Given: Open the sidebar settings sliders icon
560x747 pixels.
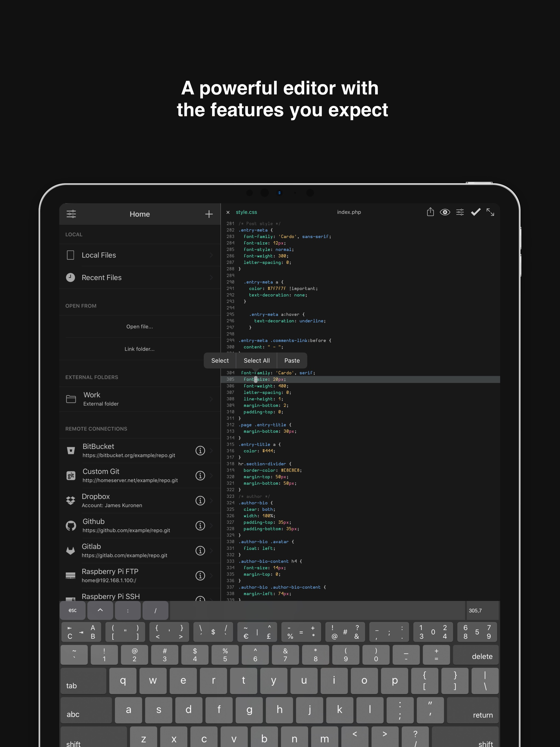Looking at the screenshot, I should 71,214.
